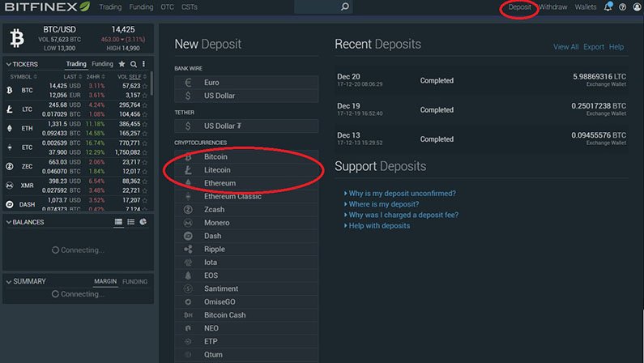Image resolution: width=644 pixels, height=363 pixels.
Task: Export recent deposits
Action: pos(594,47)
